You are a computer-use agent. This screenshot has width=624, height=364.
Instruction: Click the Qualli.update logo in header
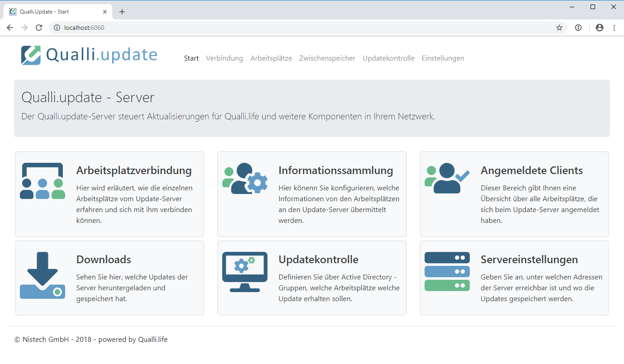point(89,55)
